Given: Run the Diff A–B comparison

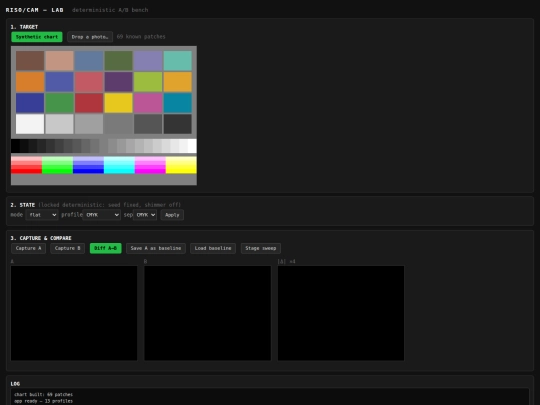Looking at the screenshot, I should 105,248.
